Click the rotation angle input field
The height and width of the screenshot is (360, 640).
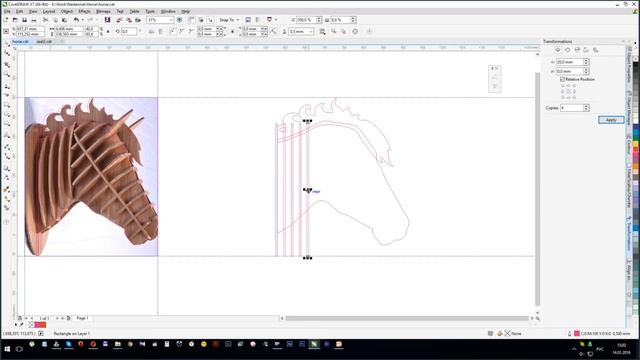point(129,31)
